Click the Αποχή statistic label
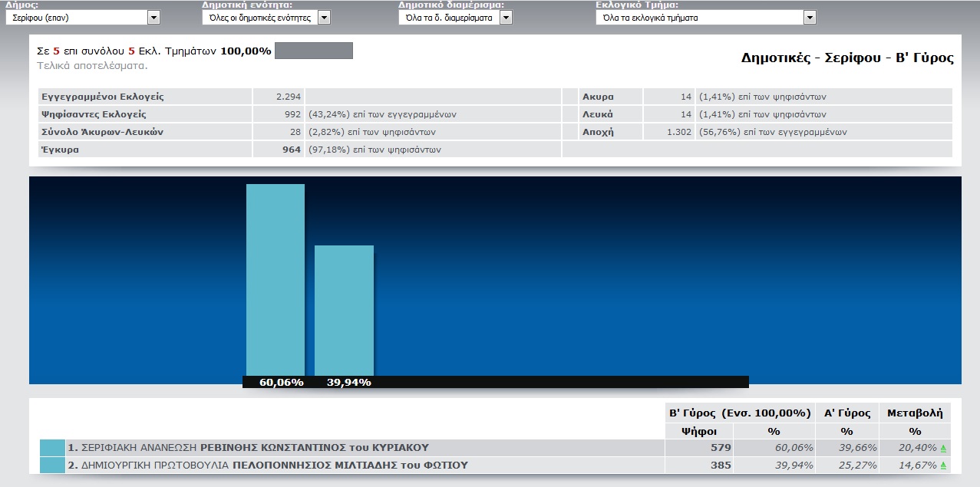Image resolution: width=980 pixels, height=487 pixels. (597, 132)
